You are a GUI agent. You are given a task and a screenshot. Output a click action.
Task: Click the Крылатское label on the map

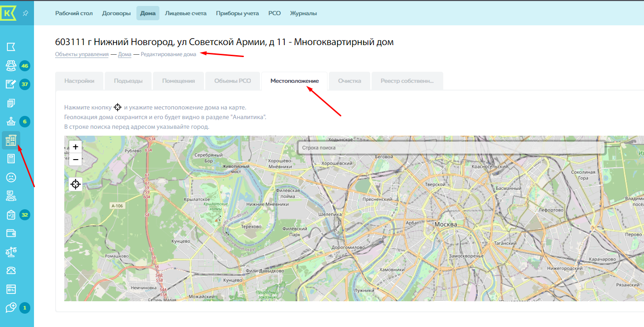[x=196, y=199]
